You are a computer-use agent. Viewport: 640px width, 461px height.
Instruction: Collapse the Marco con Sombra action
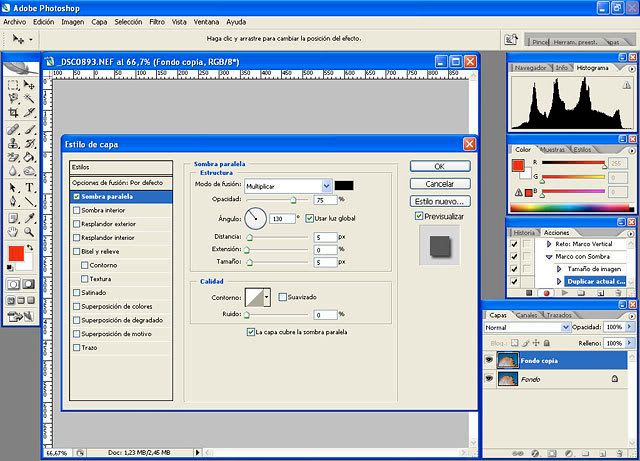coord(549,257)
